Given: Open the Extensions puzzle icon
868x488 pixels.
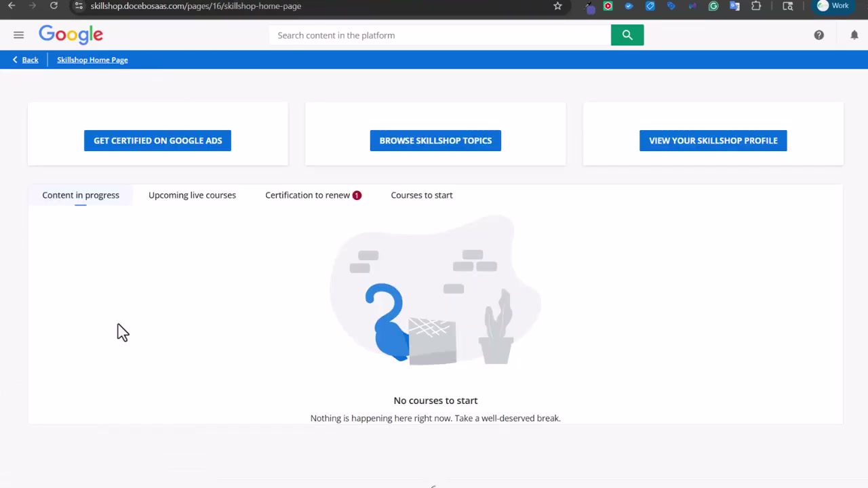Looking at the screenshot, I should pos(756,6).
